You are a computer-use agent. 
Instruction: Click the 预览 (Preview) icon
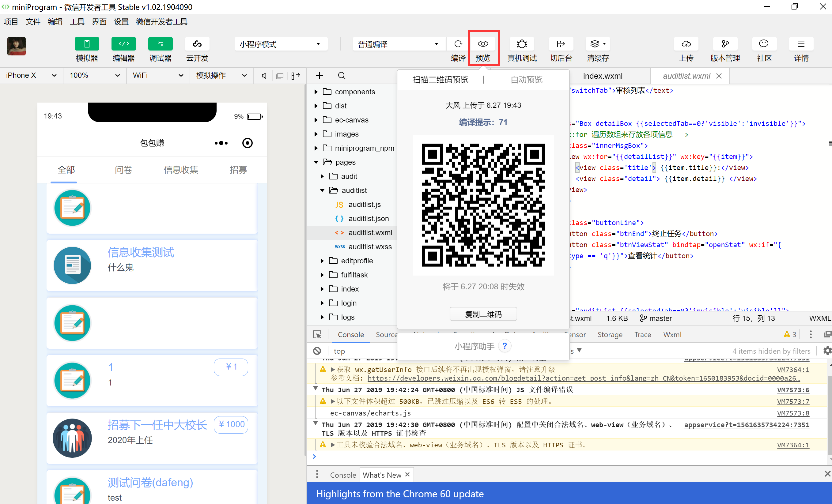[484, 45]
